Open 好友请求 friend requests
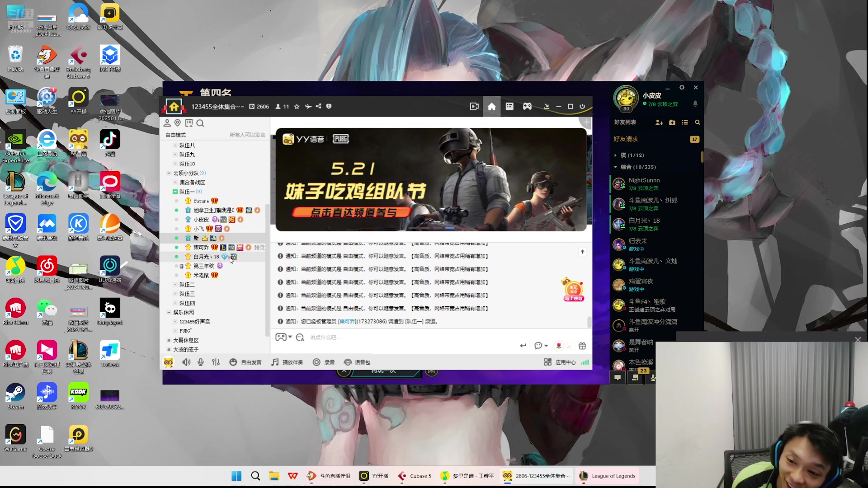868x488 pixels. pyautogui.click(x=626, y=139)
